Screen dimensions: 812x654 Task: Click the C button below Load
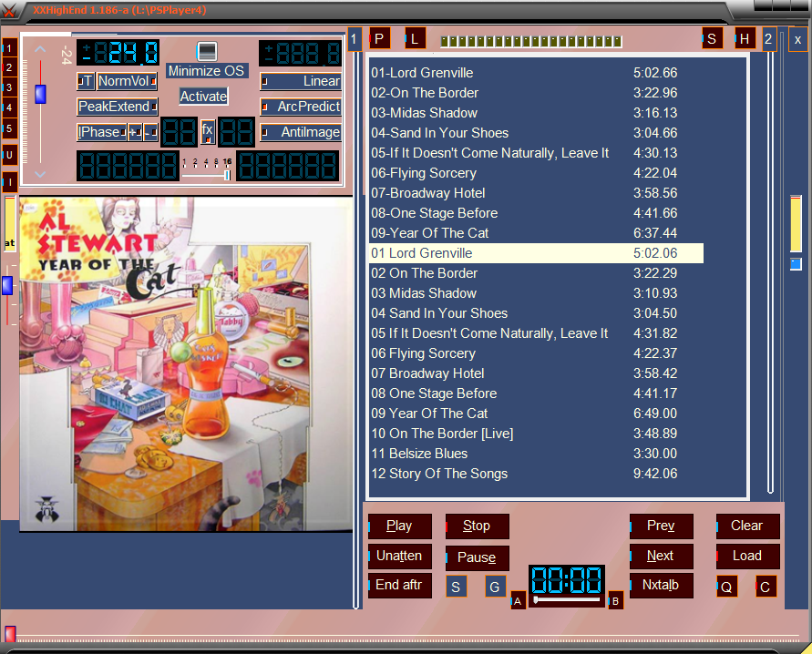click(766, 587)
